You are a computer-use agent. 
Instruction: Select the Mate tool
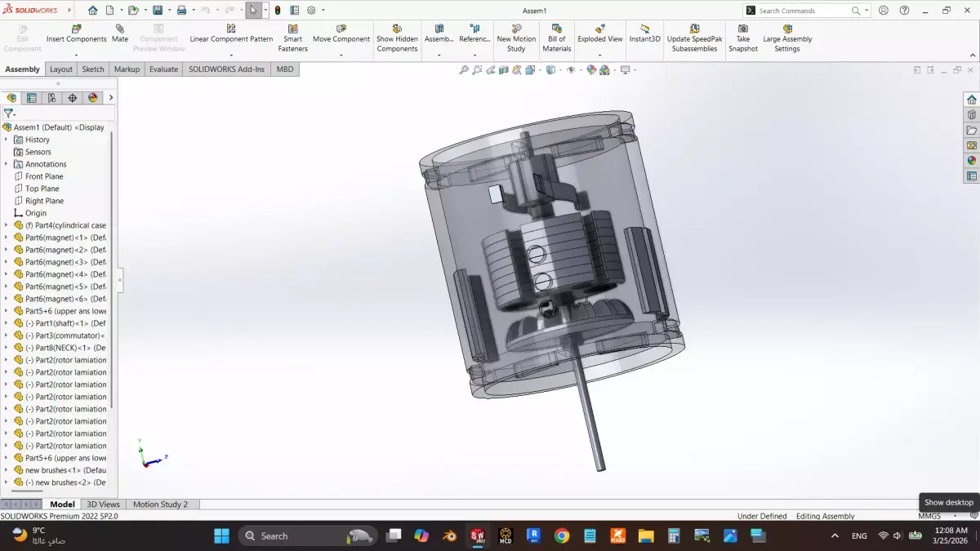[120, 34]
